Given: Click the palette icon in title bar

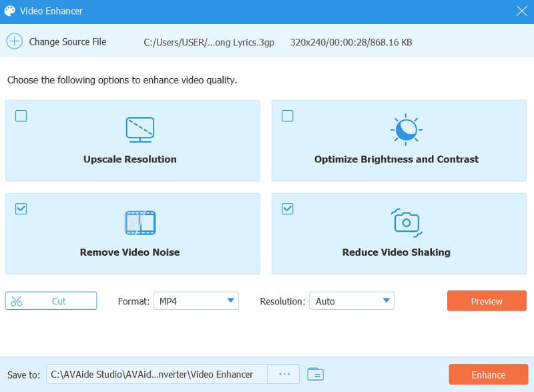Looking at the screenshot, I should [x=10, y=11].
